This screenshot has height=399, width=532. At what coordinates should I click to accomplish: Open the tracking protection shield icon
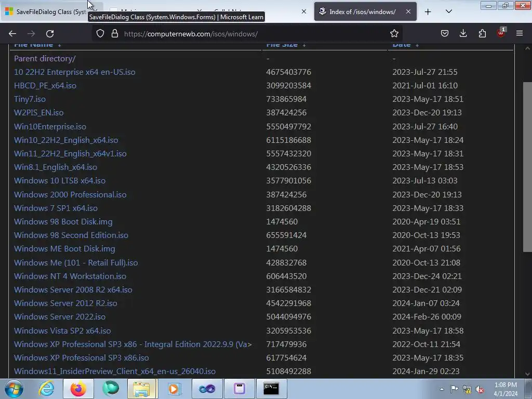coord(100,34)
